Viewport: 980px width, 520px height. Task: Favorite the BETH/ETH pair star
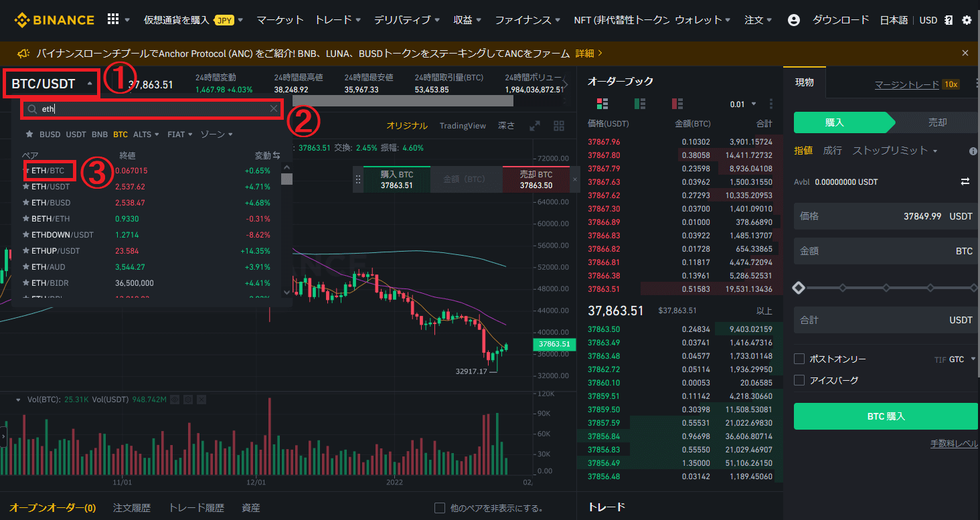(x=27, y=219)
